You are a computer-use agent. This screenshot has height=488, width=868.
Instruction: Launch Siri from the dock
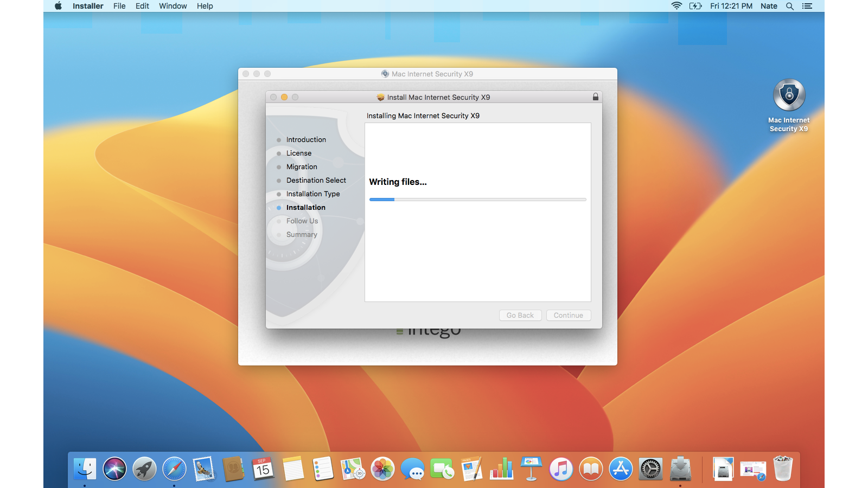click(x=114, y=469)
